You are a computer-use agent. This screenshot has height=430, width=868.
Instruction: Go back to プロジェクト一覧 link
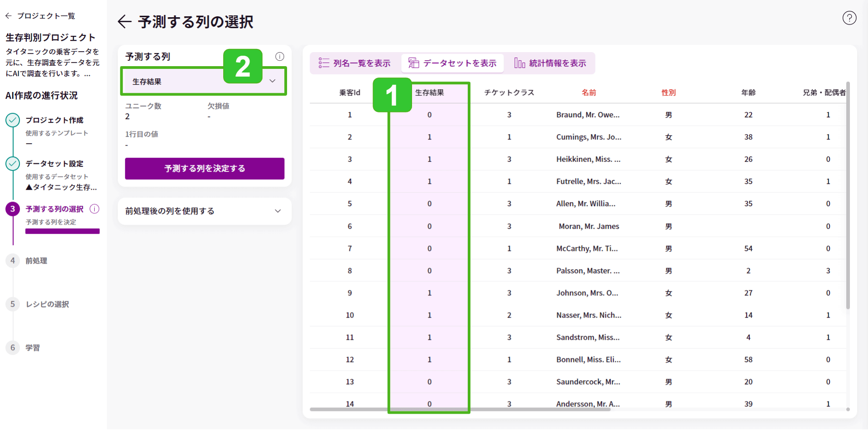(46, 16)
